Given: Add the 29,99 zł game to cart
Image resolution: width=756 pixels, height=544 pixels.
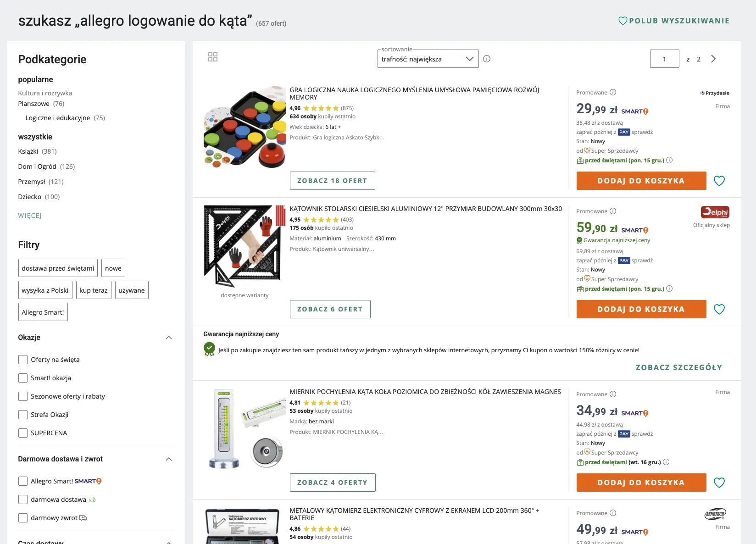Looking at the screenshot, I should pos(641,181).
